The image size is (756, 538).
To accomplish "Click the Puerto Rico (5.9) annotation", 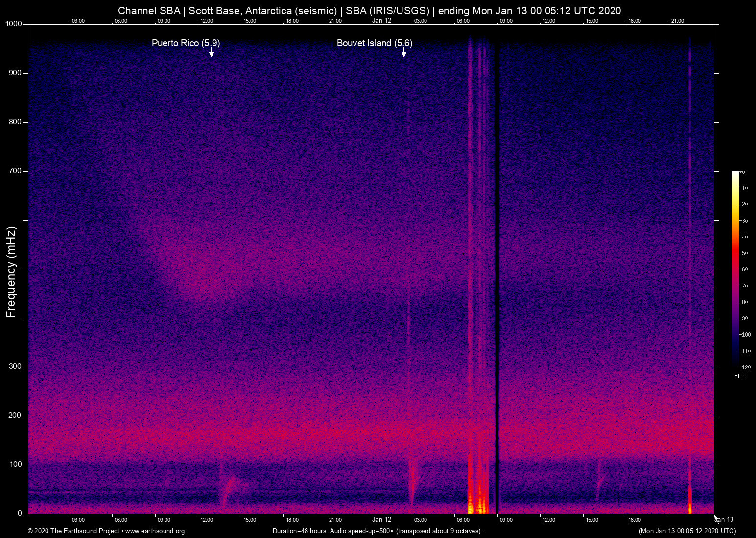I will (x=186, y=43).
